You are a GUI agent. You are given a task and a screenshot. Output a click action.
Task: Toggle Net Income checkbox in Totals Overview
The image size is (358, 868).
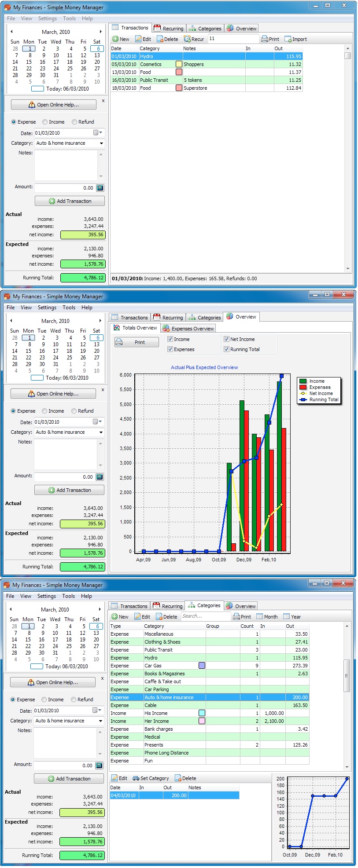click(226, 339)
